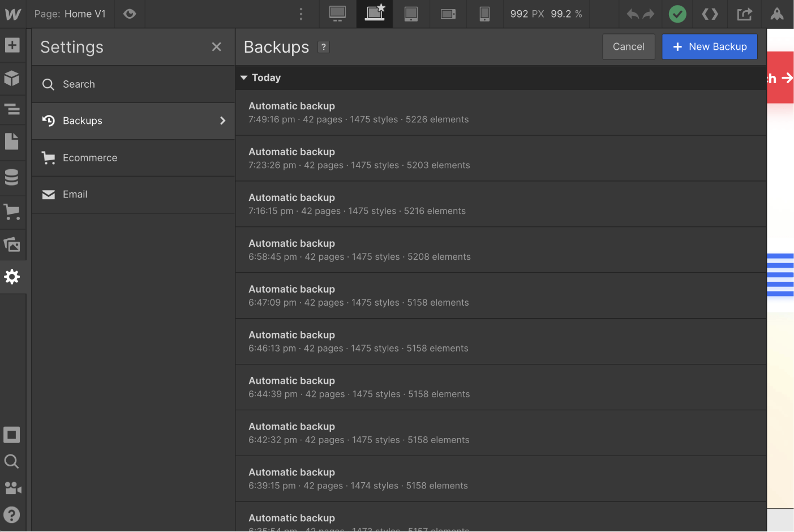Viewport: 794px width, 532px height.
Task: Launch the publish rocket icon
Action: coord(778,14)
